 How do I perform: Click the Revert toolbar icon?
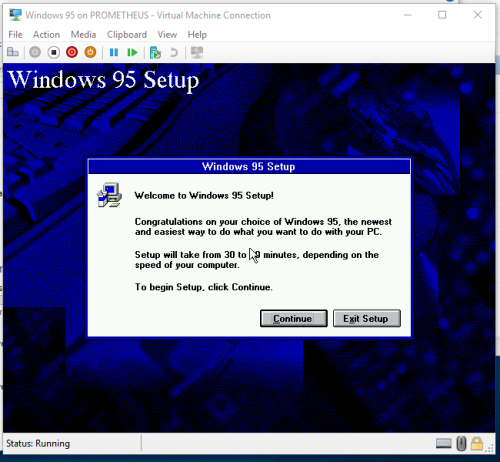[x=174, y=52]
